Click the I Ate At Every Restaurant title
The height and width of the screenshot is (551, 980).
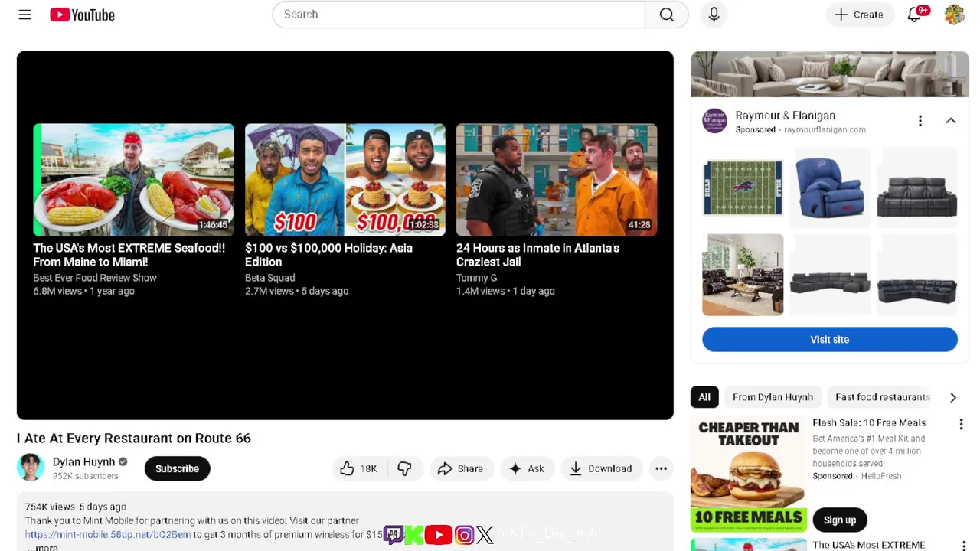134,438
